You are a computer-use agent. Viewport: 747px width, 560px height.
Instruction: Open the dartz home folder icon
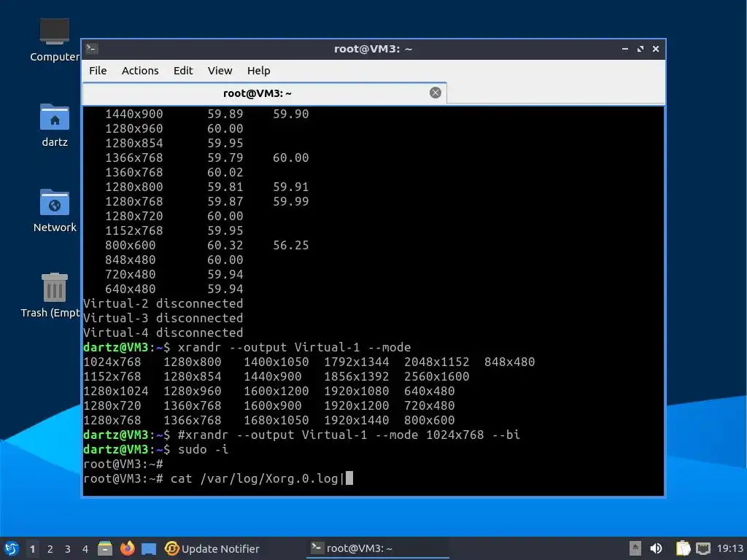tap(54, 125)
